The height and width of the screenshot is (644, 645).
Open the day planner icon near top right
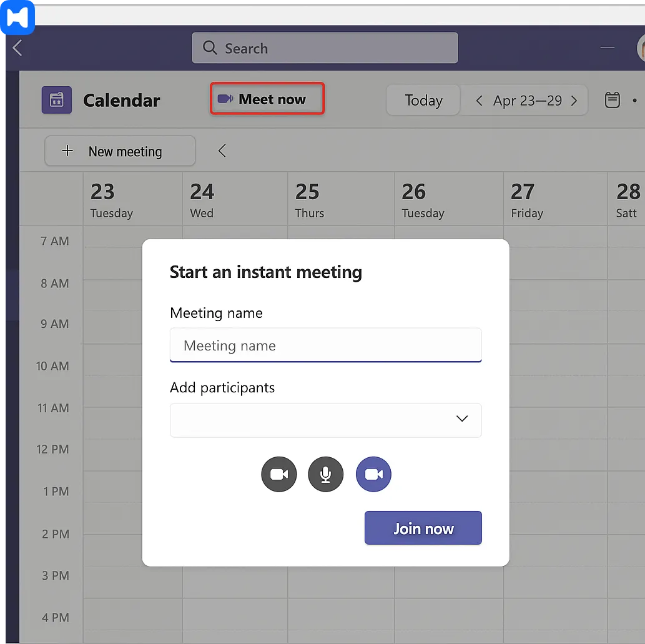click(612, 99)
